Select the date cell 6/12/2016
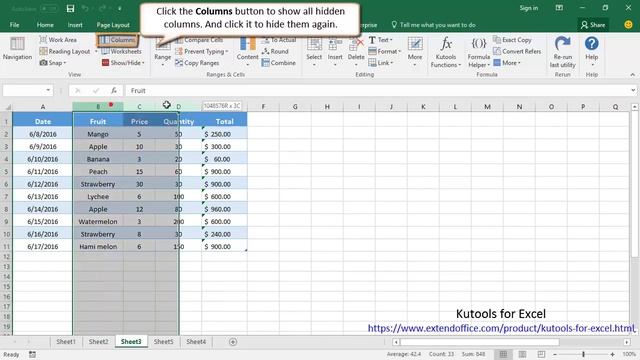The image size is (640, 360). [43, 184]
